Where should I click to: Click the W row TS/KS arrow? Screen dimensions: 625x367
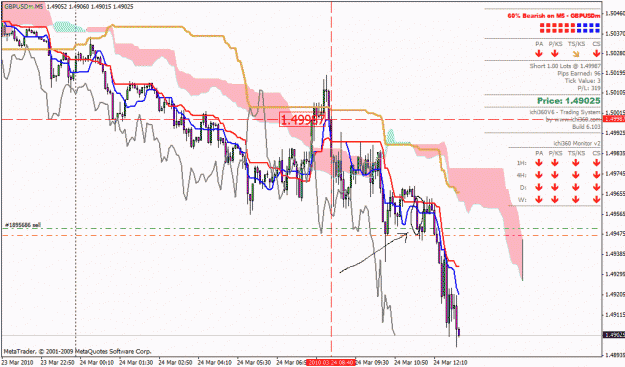(576, 200)
